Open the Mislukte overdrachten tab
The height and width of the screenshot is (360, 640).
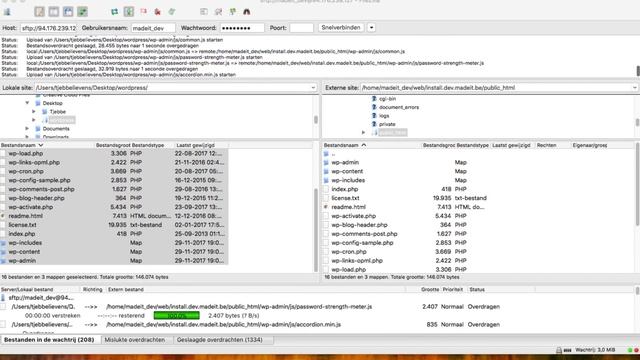pos(135,340)
